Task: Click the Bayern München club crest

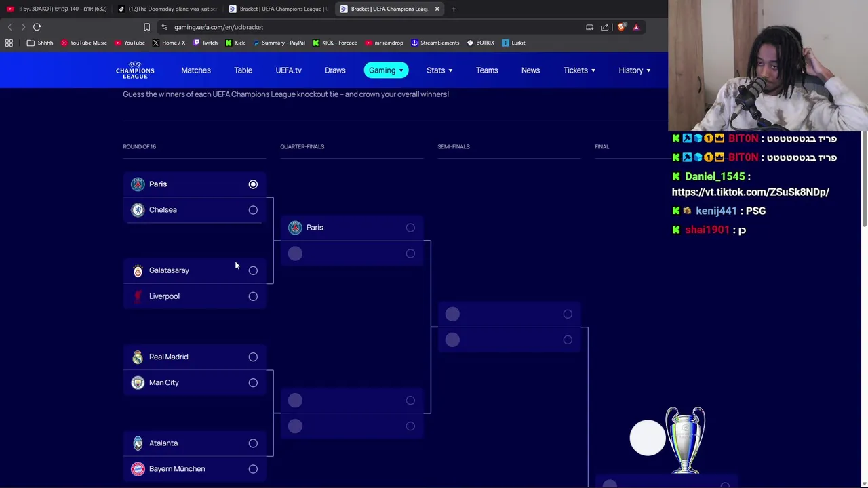Action: coord(138,468)
